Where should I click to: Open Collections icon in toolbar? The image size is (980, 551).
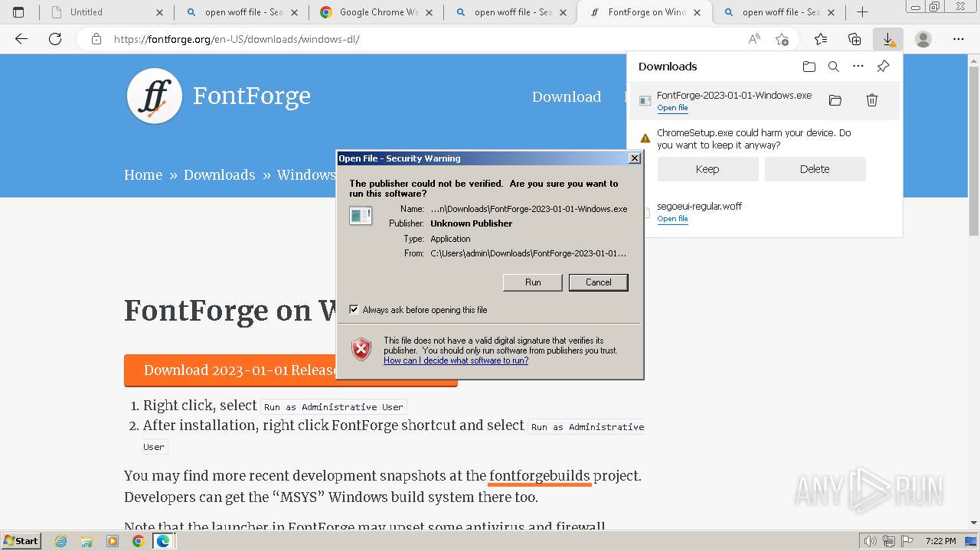click(x=854, y=39)
